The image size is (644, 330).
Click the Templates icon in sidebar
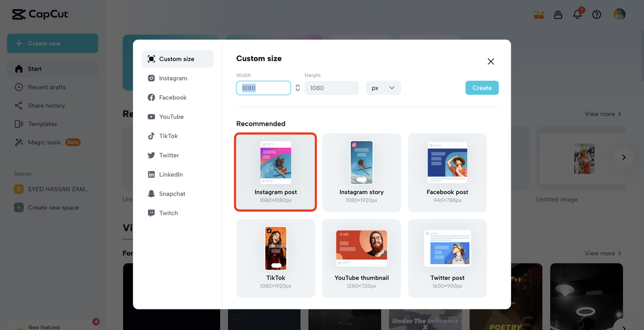pos(19,124)
